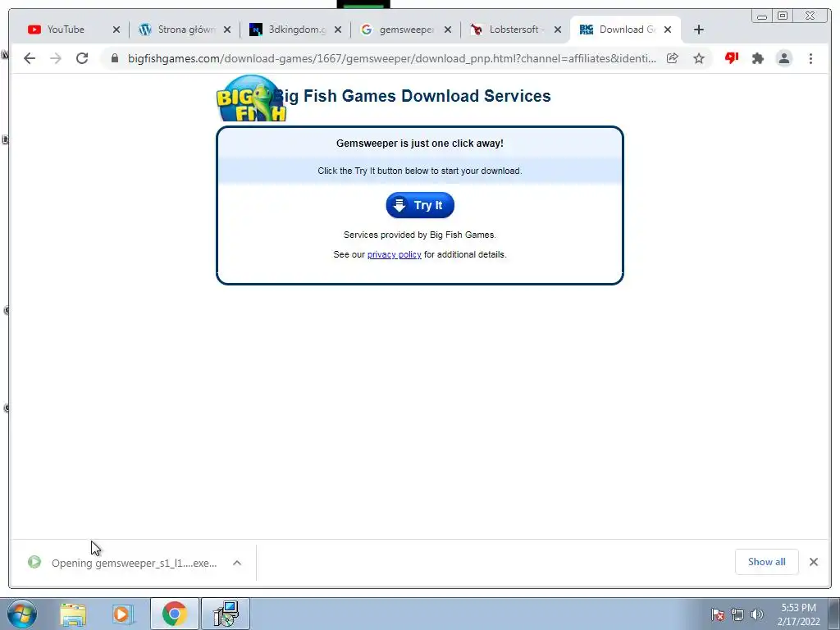Close the Big Fish Download tab

(668, 30)
